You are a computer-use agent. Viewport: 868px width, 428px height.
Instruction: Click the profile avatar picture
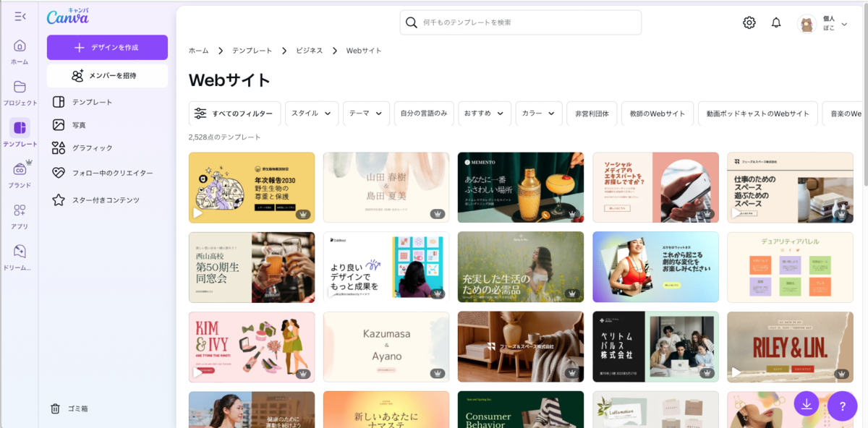pos(807,24)
